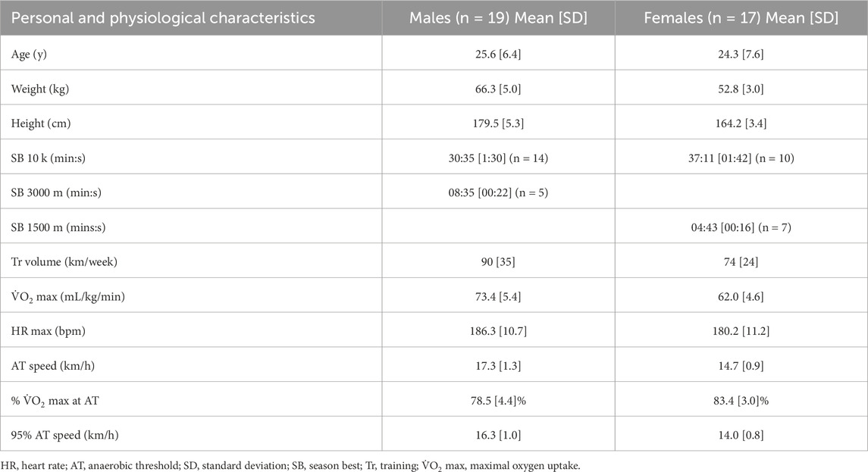The height and width of the screenshot is (472, 868).
Task: Click the 'Tr volume (km/week)' row label
Action: 64,261
